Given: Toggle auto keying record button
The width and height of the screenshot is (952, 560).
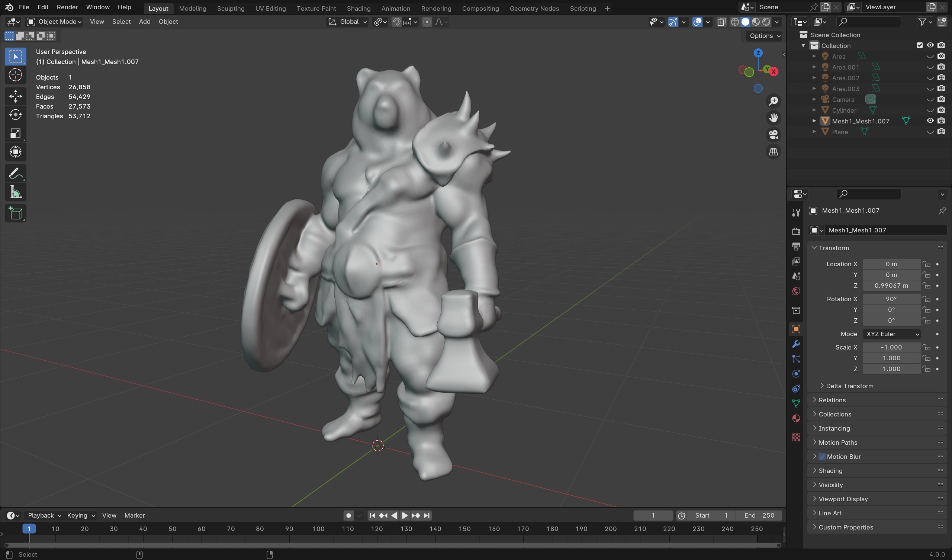Looking at the screenshot, I should point(348,515).
